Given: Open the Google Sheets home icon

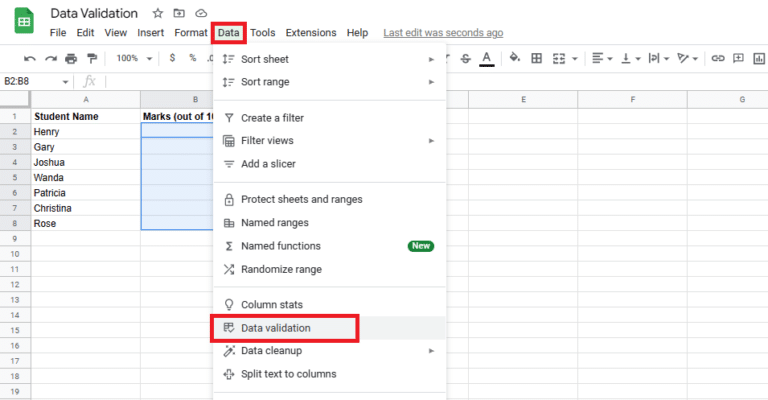Looking at the screenshot, I should pos(24,21).
